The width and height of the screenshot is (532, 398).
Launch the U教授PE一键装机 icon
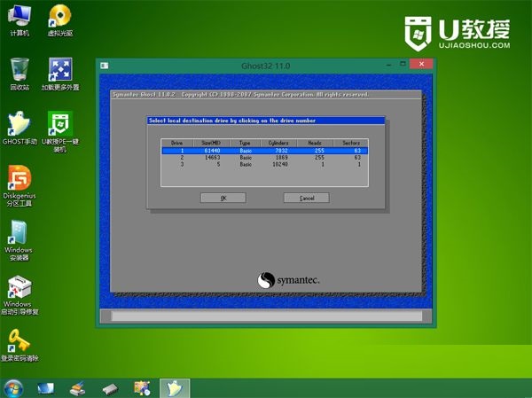pyautogui.click(x=59, y=125)
